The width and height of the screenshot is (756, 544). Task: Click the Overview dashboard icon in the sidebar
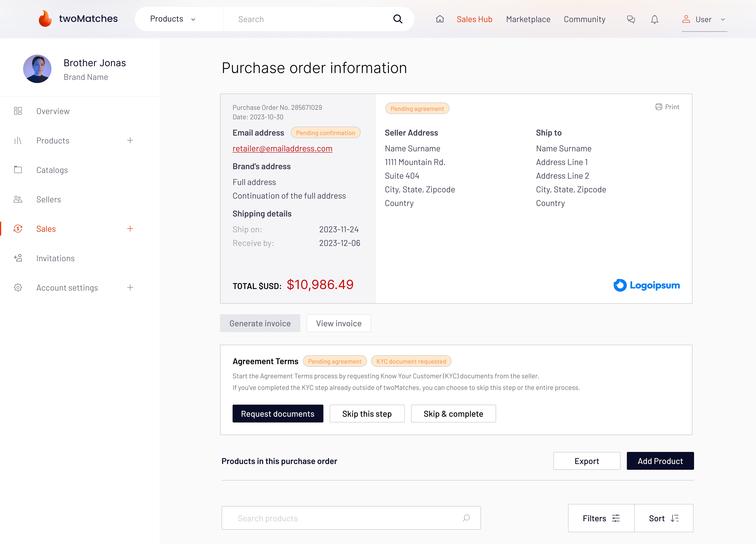(18, 111)
